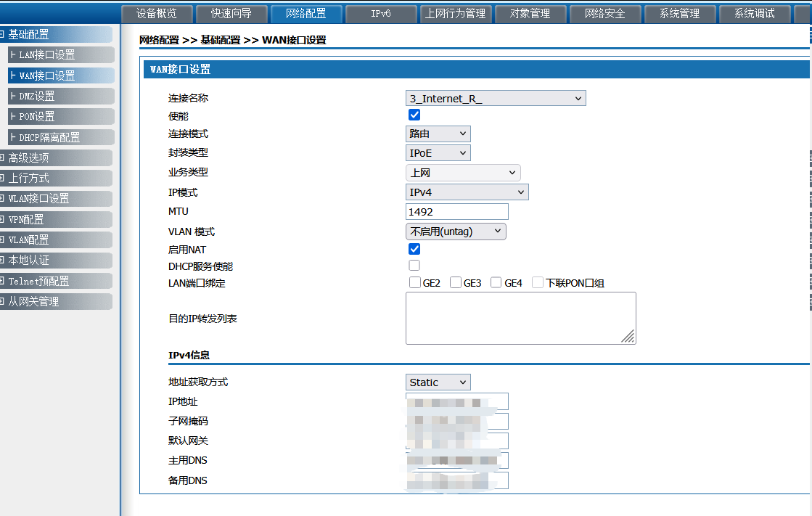The width and height of the screenshot is (812, 516).
Task: Go to the 上网行为管理 tab
Action: coord(455,14)
